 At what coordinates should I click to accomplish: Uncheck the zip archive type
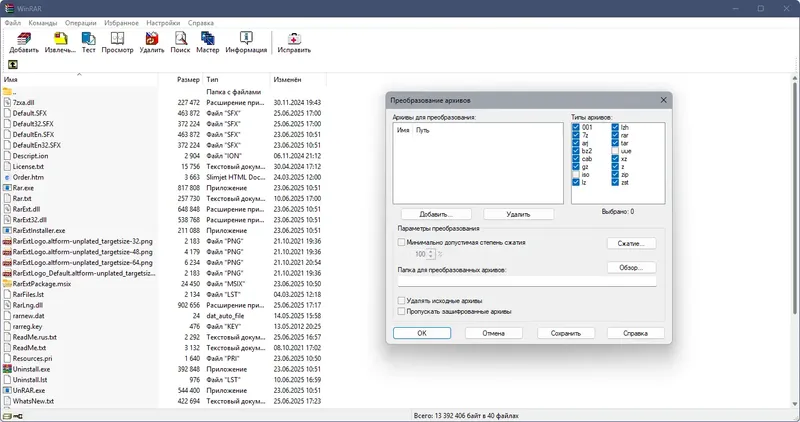pyautogui.click(x=615, y=175)
